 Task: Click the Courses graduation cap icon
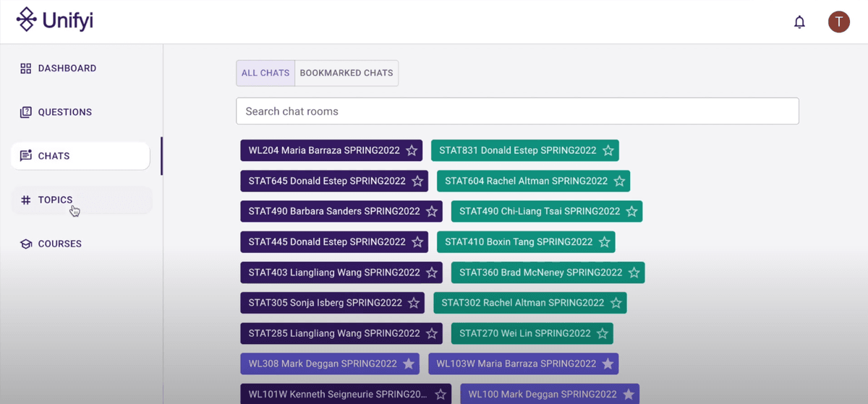click(26, 244)
